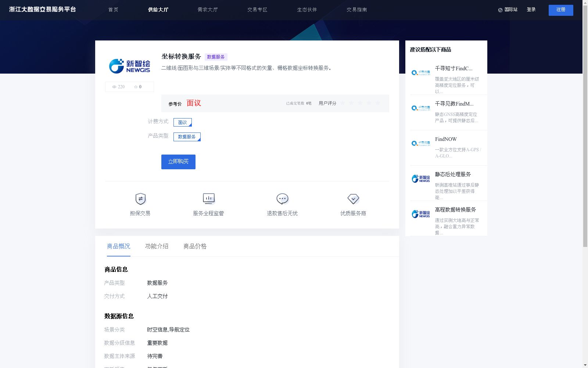The width and height of the screenshot is (588, 368).
Task: Go to 首页 in the navigation
Action: tap(113, 10)
